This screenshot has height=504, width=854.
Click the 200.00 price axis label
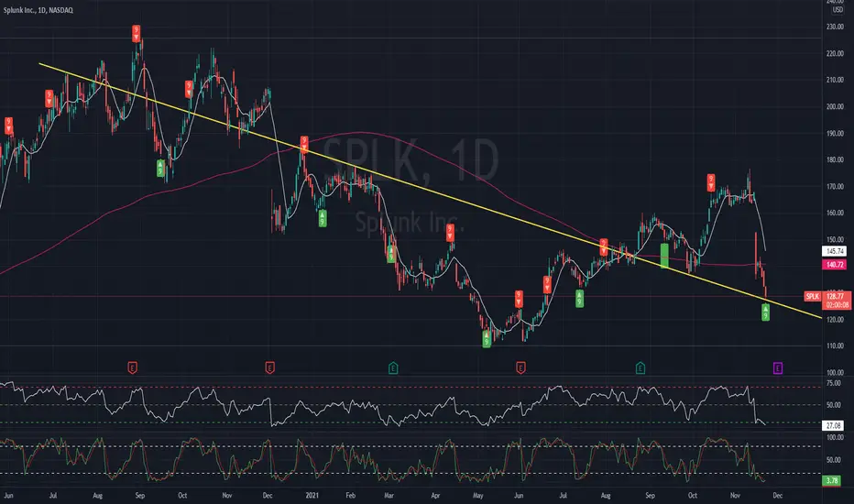point(835,107)
